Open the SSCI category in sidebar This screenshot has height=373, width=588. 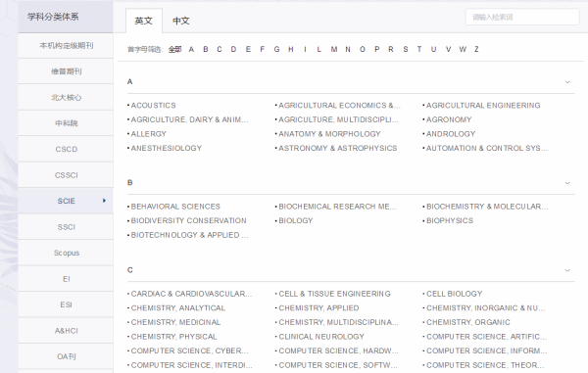66,227
